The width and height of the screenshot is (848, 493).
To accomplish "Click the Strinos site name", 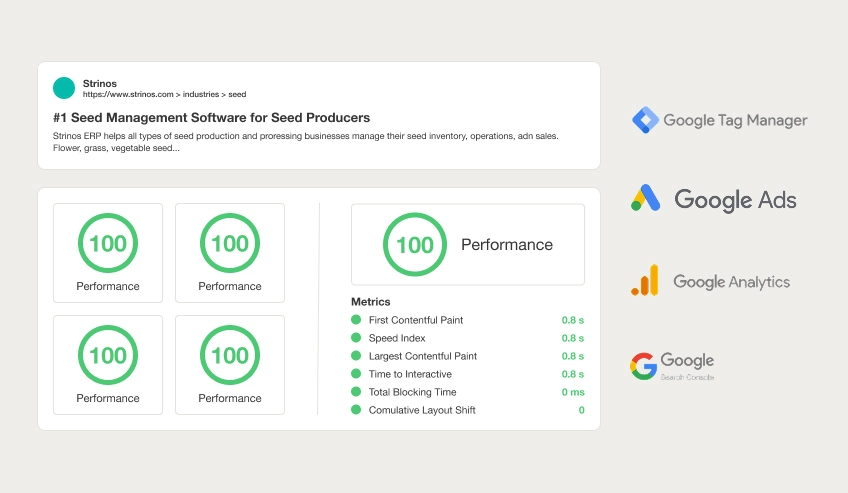I will pos(100,84).
